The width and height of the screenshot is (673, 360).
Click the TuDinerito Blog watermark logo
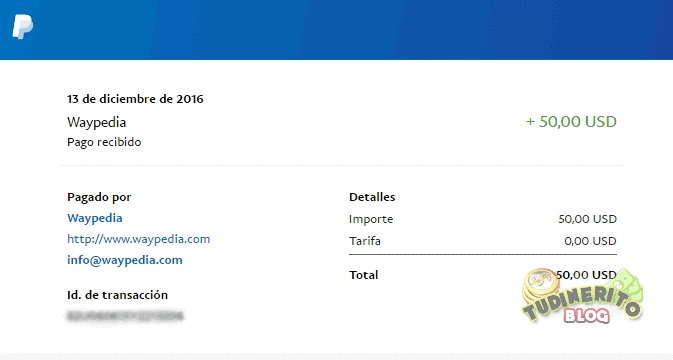click(x=582, y=296)
